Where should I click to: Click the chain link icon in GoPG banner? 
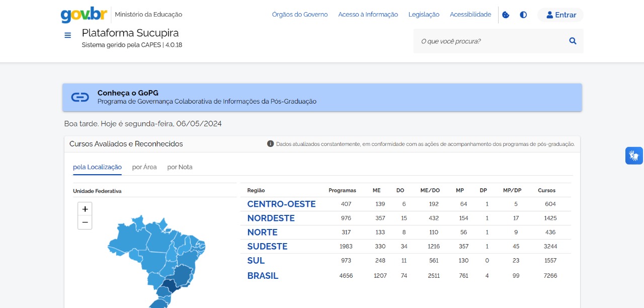point(80,97)
